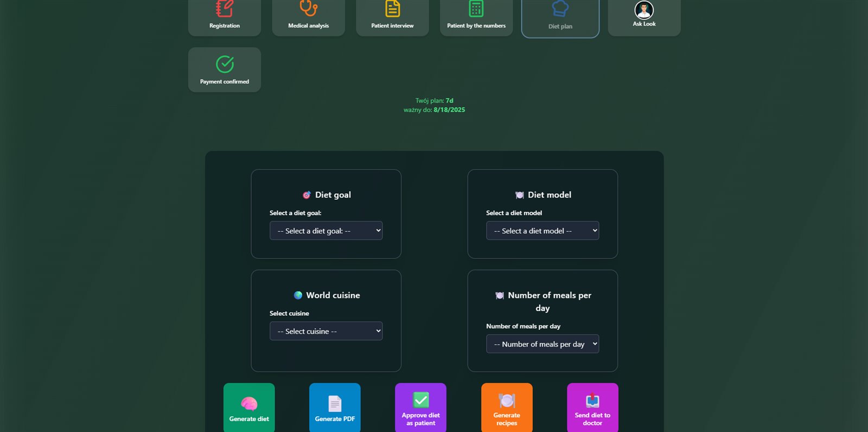
Task: Select the Diet plan chef hat icon
Action: tap(560, 8)
